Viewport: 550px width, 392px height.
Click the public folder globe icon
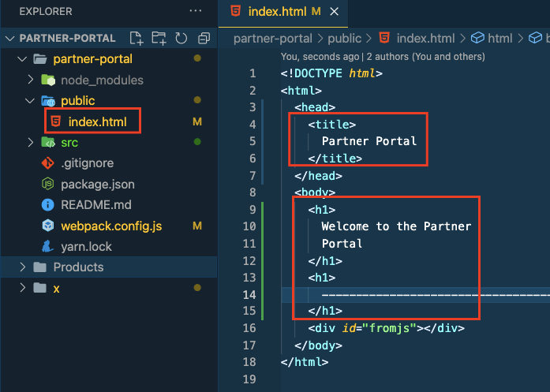point(48,101)
